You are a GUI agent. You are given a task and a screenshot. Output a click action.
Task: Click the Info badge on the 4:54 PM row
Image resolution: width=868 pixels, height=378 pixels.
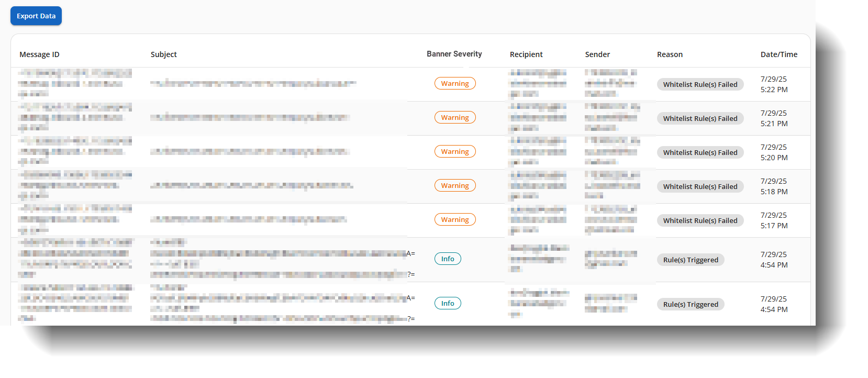tap(448, 259)
